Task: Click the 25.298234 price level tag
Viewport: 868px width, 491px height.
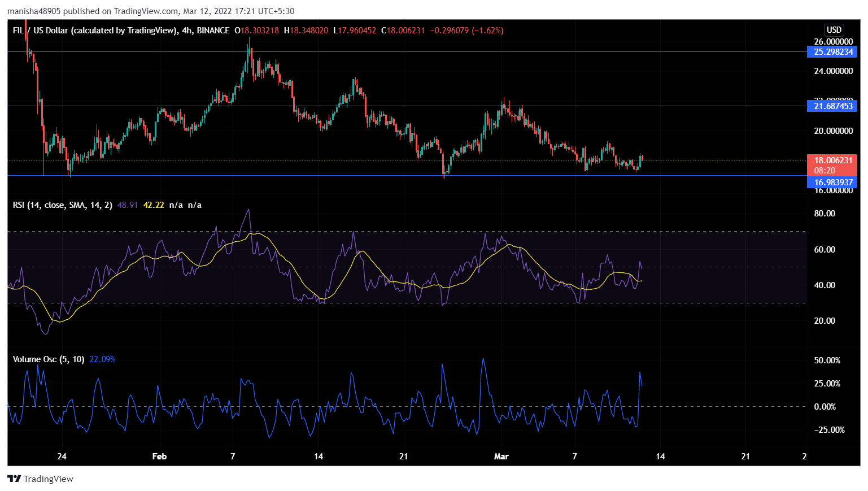Action: click(832, 52)
